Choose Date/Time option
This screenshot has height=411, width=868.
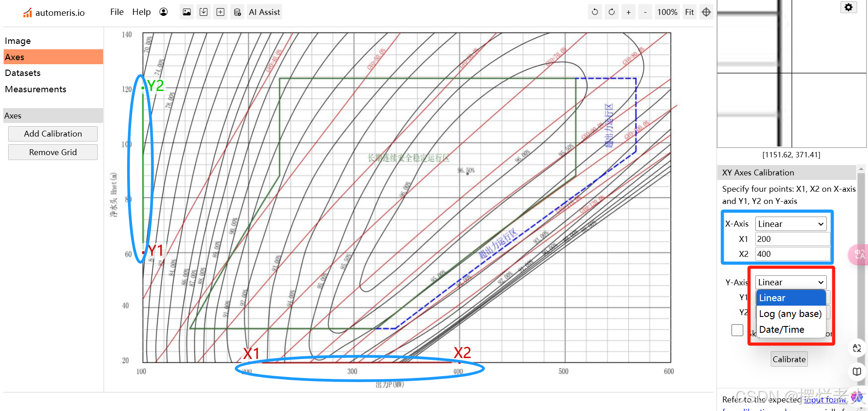tap(791, 330)
